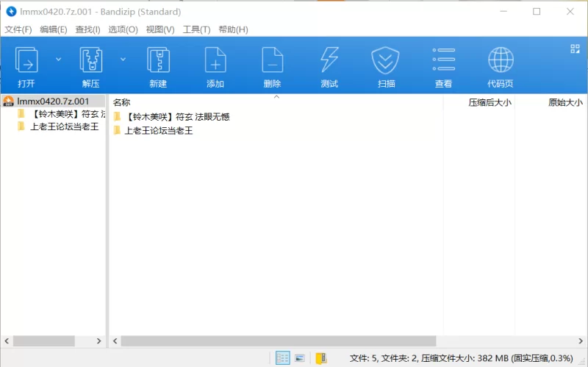
Task: Maximize the Bandizip window
Action: tap(537, 12)
